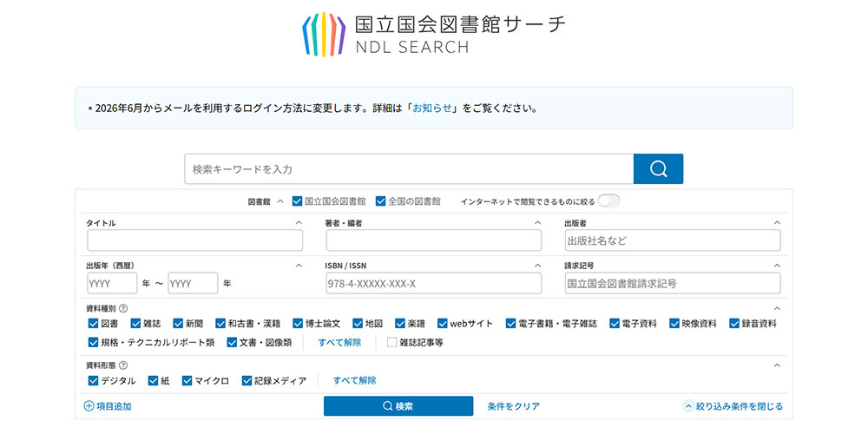Click the blue 検索 button

tap(398, 405)
